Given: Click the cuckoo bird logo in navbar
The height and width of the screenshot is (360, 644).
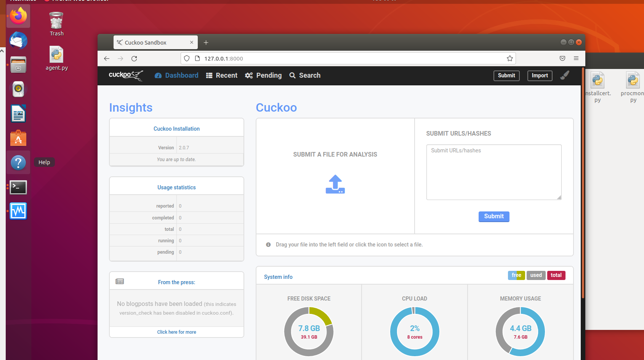Looking at the screenshot, I should tap(126, 75).
